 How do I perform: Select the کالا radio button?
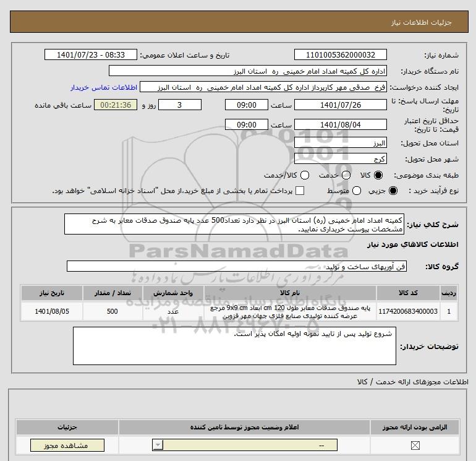[x=378, y=175]
